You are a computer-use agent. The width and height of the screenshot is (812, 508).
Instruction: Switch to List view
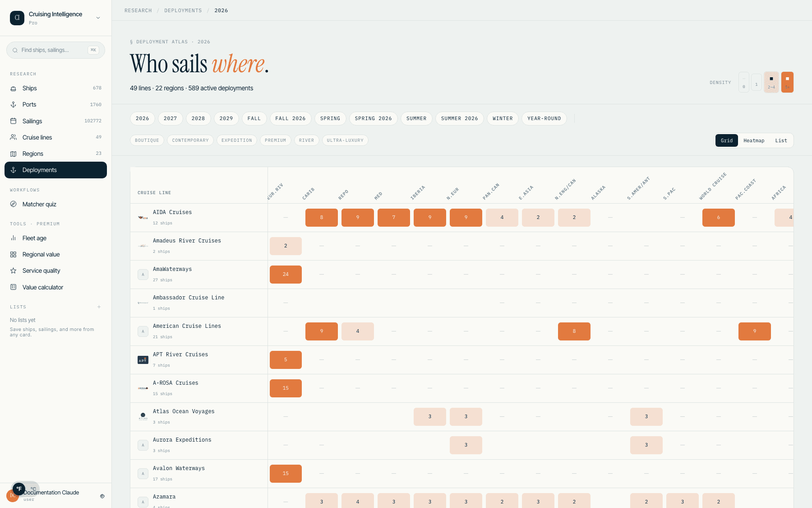point(781,141)
